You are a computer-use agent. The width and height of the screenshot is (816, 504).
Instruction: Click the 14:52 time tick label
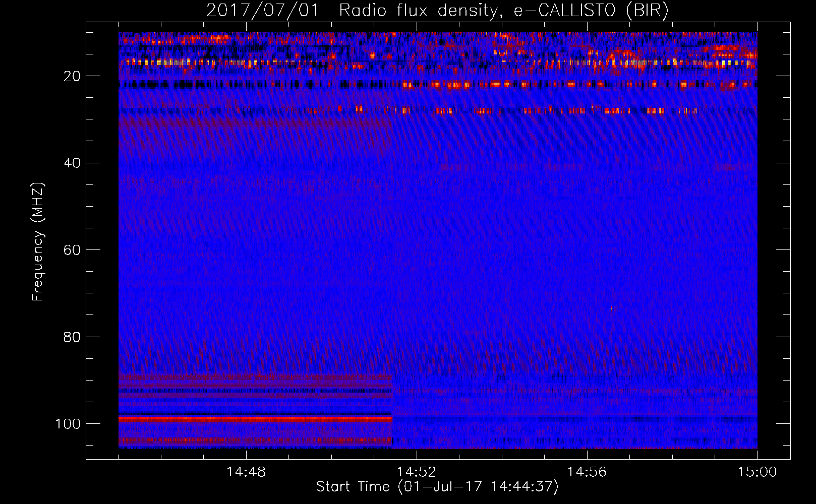point(417,472)
